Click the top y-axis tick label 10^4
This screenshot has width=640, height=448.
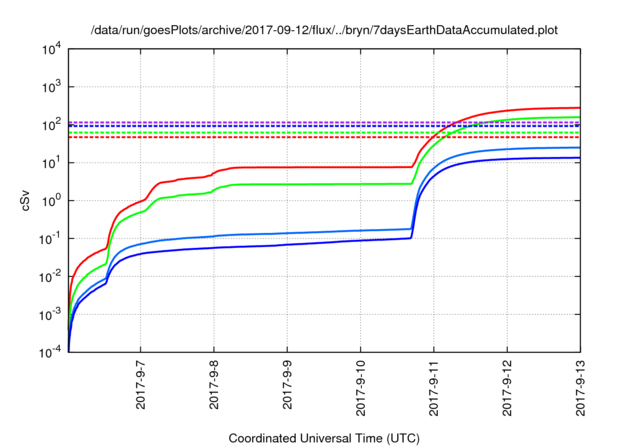pos(50,48)
